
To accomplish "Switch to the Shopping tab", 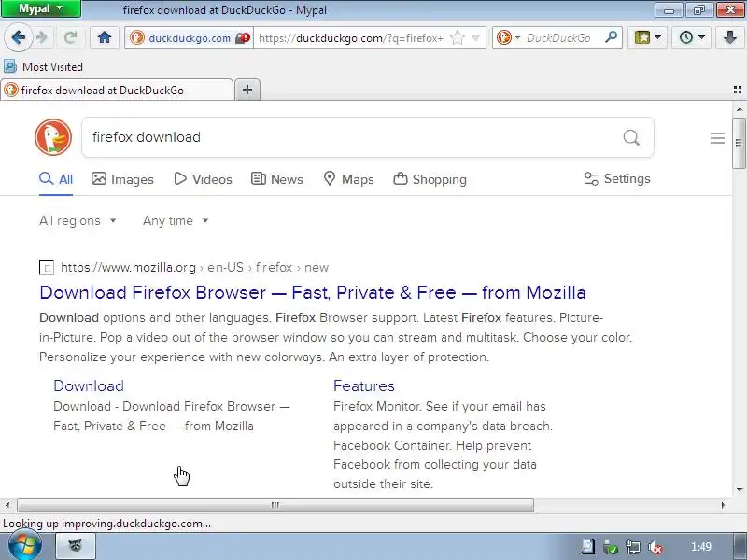I will (430, 179).
